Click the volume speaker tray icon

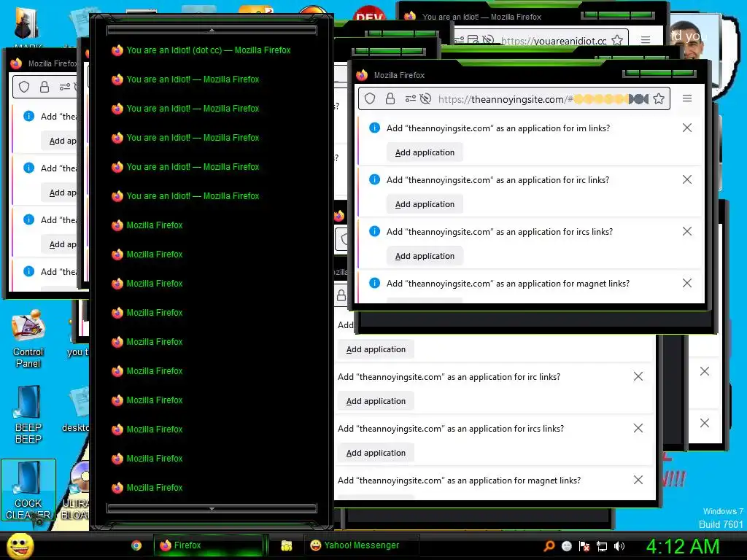[x=619, y=546]
